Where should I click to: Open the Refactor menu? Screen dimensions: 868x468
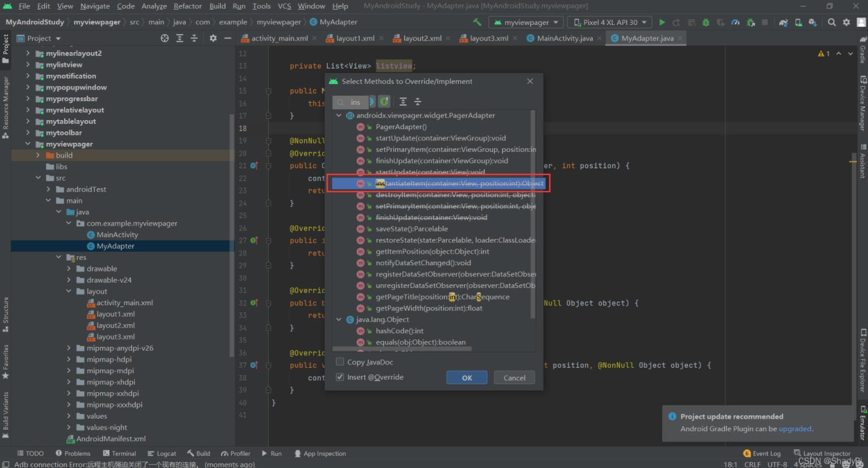[188, 6]
